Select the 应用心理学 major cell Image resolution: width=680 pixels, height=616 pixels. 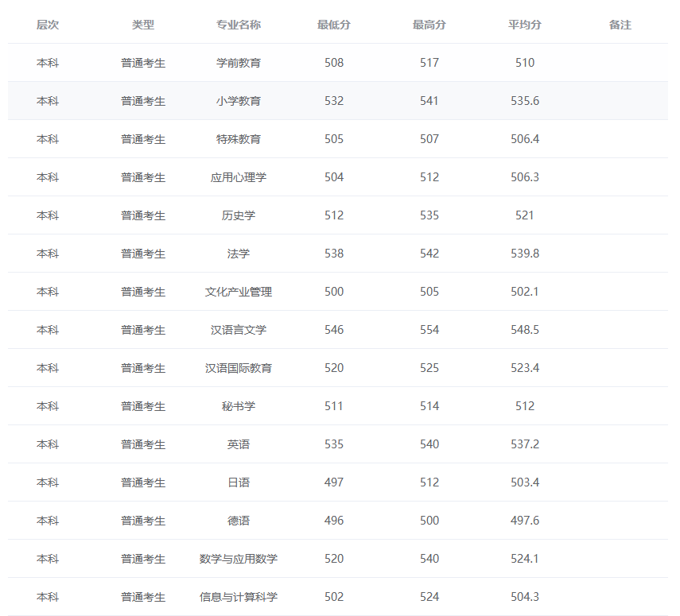[239, 177]
